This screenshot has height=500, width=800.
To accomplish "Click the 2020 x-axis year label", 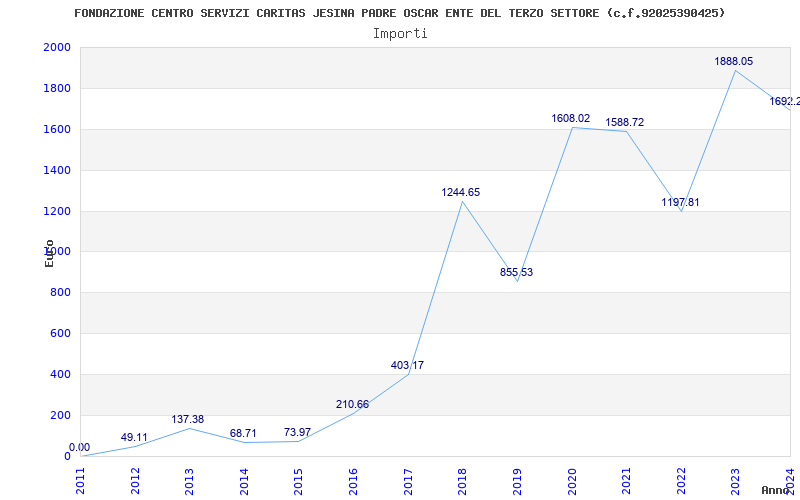I will click(x=572, y=482).
